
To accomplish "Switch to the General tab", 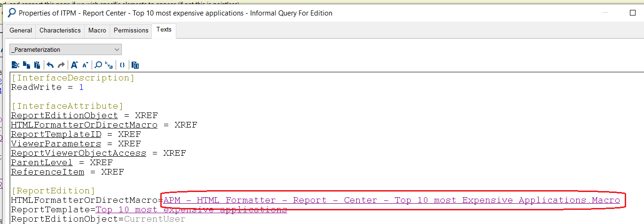I will pyautogui.click(x=21, y=30).
